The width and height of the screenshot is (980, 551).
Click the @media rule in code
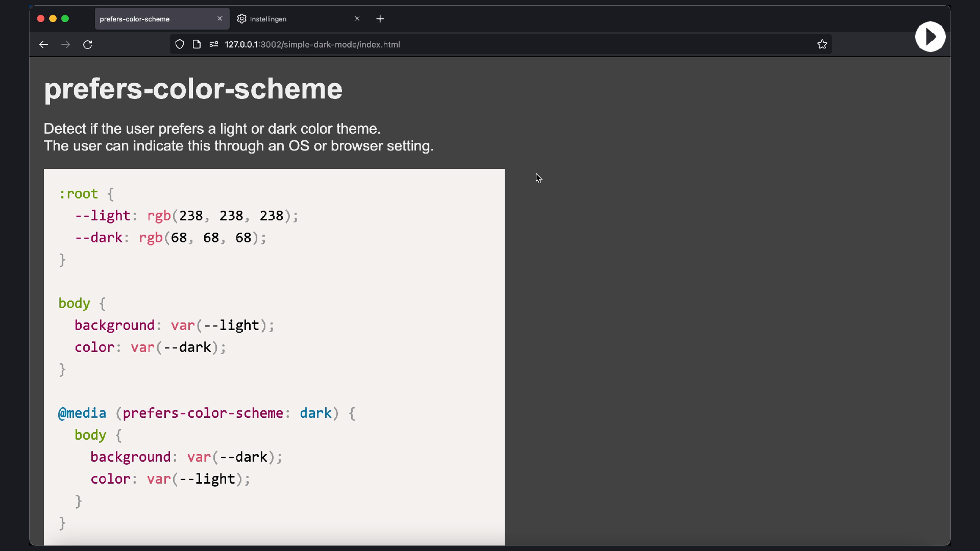[x=82, y=413]
